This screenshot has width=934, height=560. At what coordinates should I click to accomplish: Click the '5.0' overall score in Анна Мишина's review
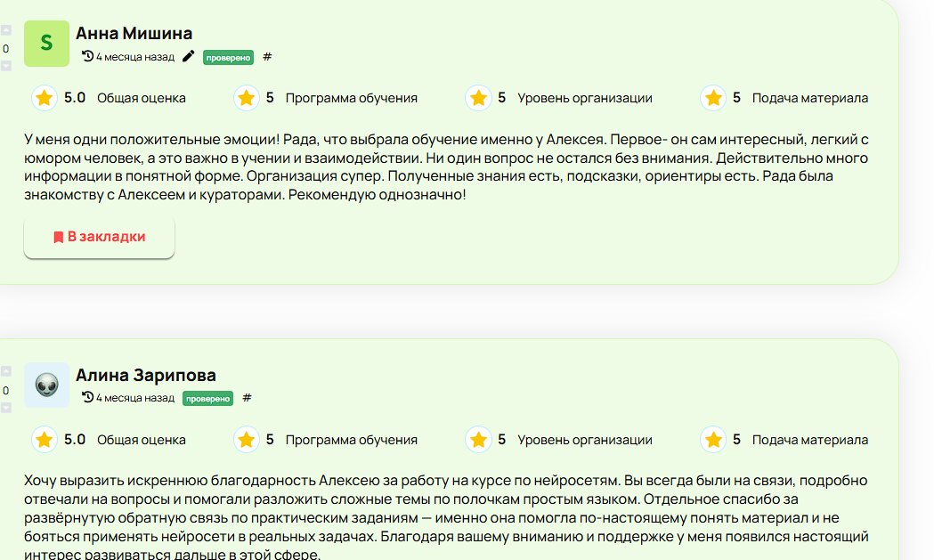[x=75, y=98]
